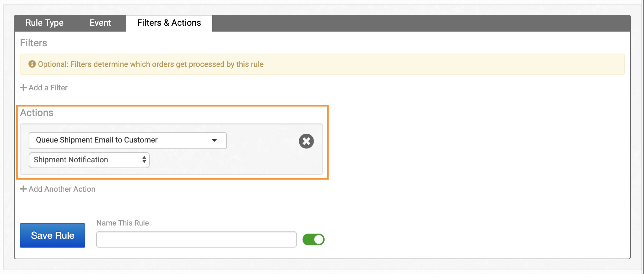Click the stepper arrows on Shipment Notification

144,160
